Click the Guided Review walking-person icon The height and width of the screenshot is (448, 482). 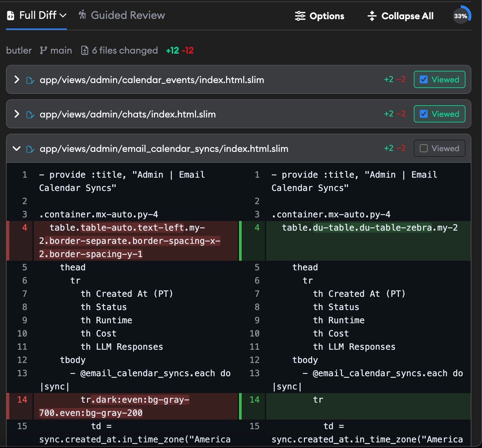click(x=82, y=15)
